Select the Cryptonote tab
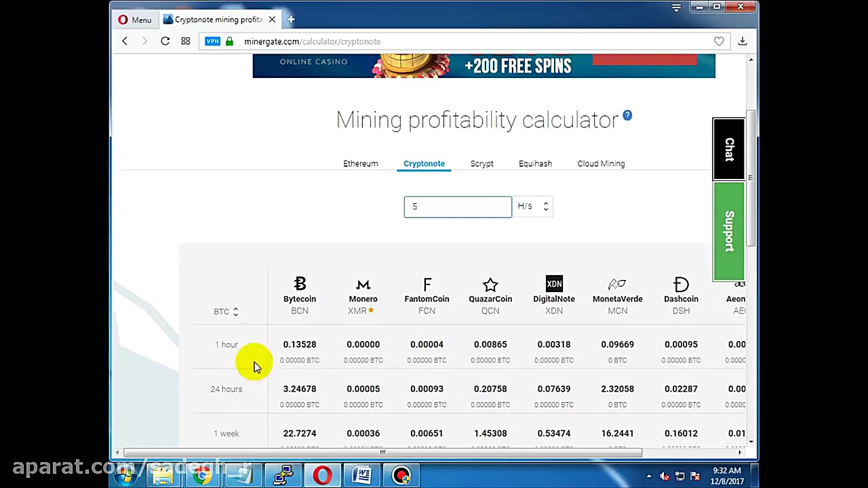 [424, 163]
